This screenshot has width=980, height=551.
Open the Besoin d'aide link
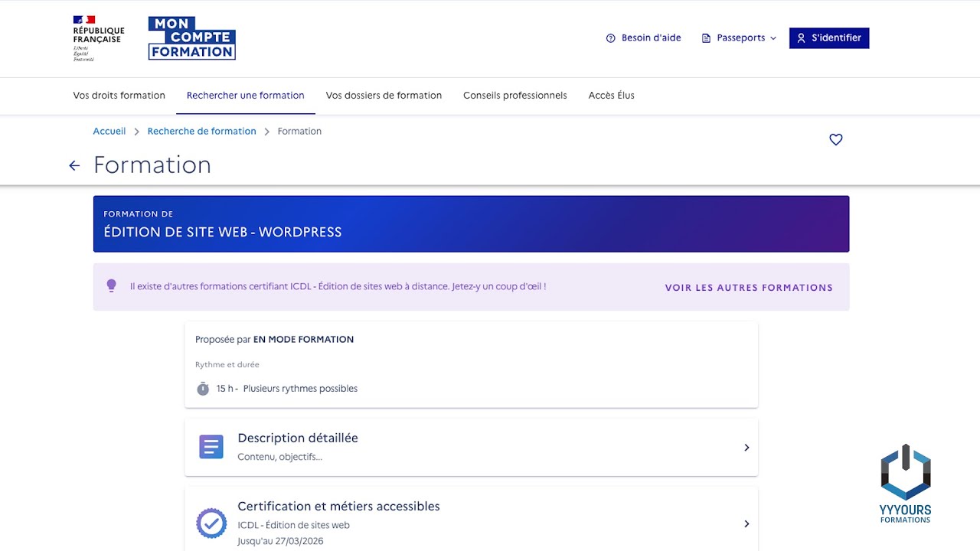point(651,37)
